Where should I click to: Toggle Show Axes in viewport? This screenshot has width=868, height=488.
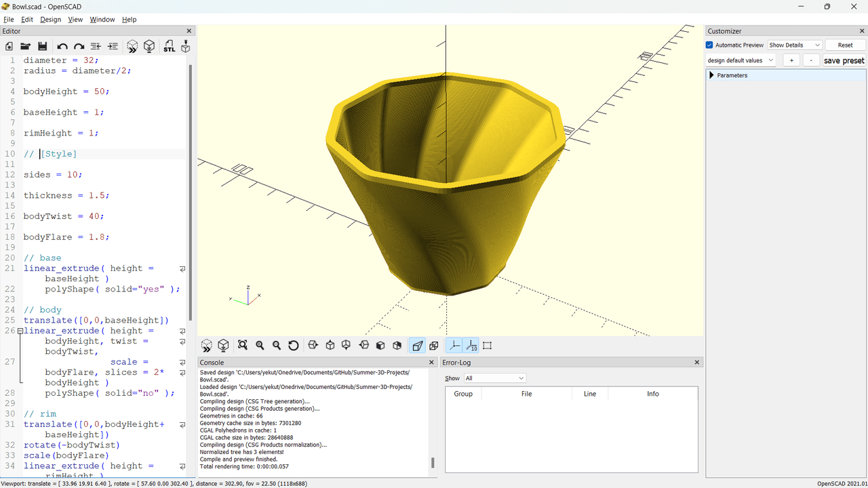click(x=454, y=346)
